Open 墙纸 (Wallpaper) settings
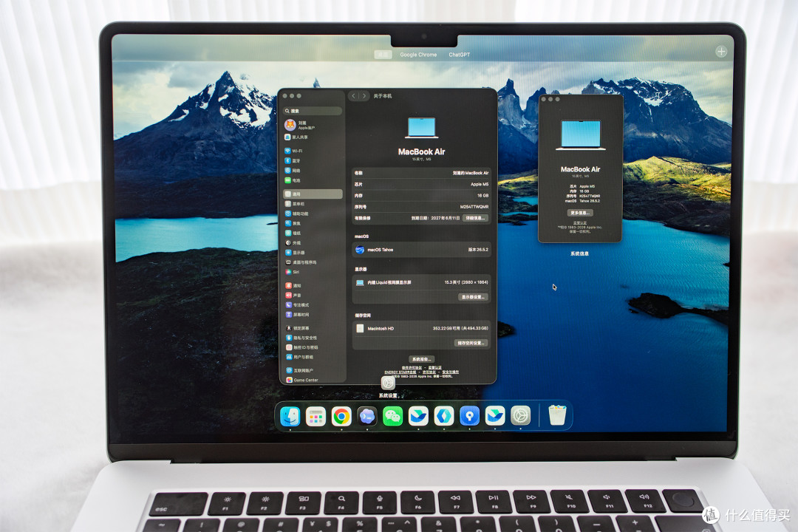 click(293, 233)
